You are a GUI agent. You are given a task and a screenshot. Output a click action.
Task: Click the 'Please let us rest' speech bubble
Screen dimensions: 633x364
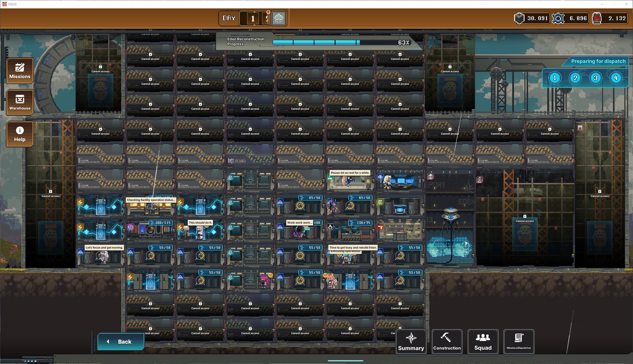350,173
